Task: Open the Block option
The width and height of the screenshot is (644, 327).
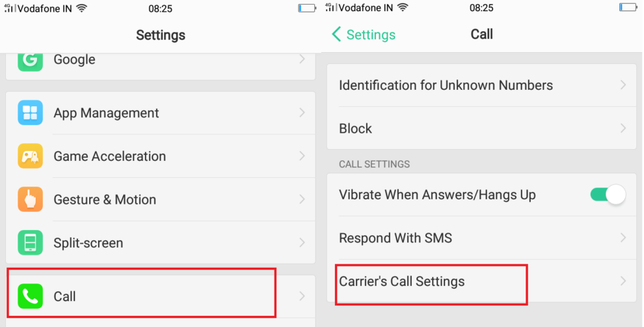Action: point(356,128)
